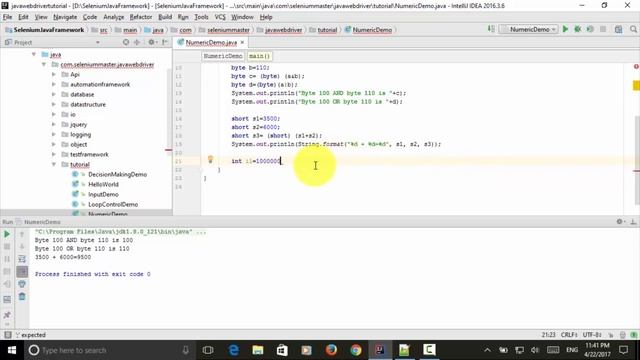Viewport: 640px width, 360px height.
Task: Open DecisionMakingDemo class in project tree
Action: click(118, 174)
